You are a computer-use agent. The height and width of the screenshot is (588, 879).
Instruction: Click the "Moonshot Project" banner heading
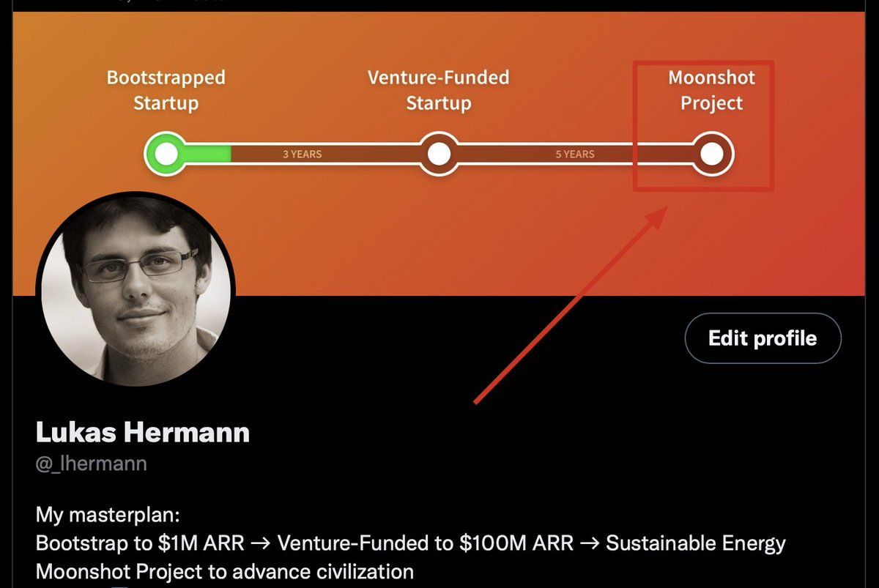coord(711,90)
